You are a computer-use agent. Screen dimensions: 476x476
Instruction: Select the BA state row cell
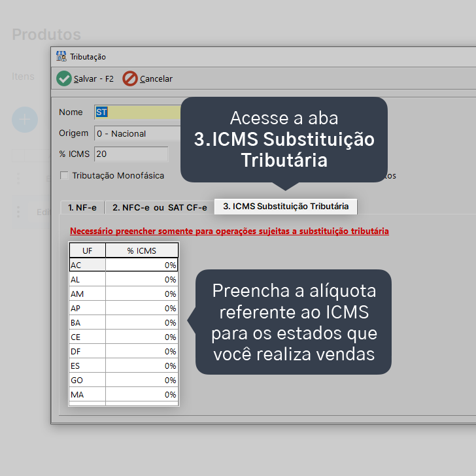tap(88, 322)
